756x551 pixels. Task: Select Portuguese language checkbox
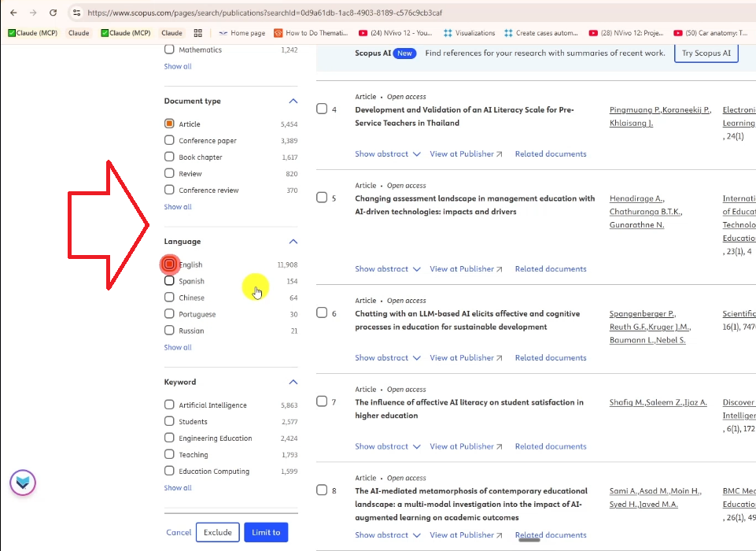[169, 313]
